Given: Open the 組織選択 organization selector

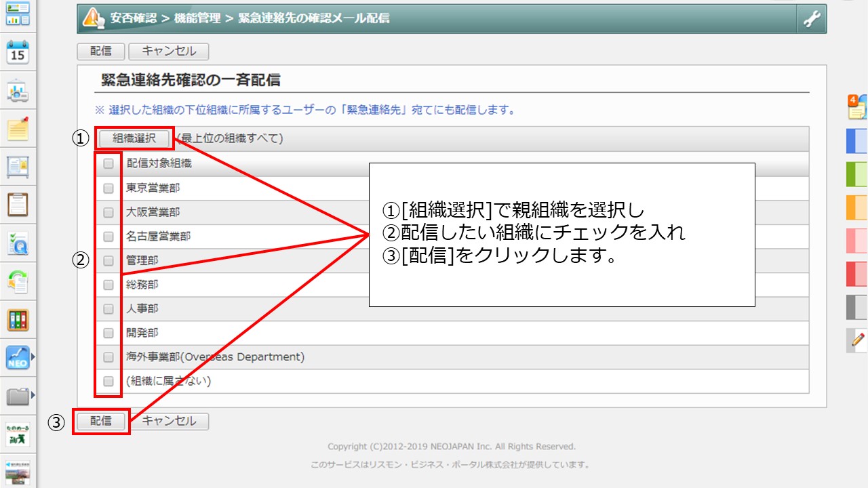Looking at the screenshot, I should [134, 138].
